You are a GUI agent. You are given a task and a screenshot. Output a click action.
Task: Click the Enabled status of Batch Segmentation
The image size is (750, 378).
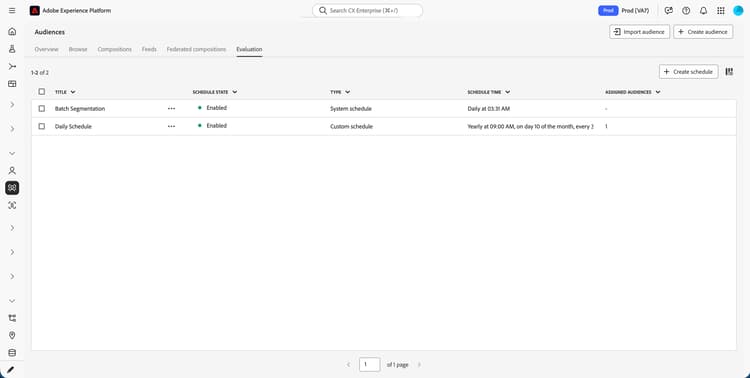pos(217,108)
